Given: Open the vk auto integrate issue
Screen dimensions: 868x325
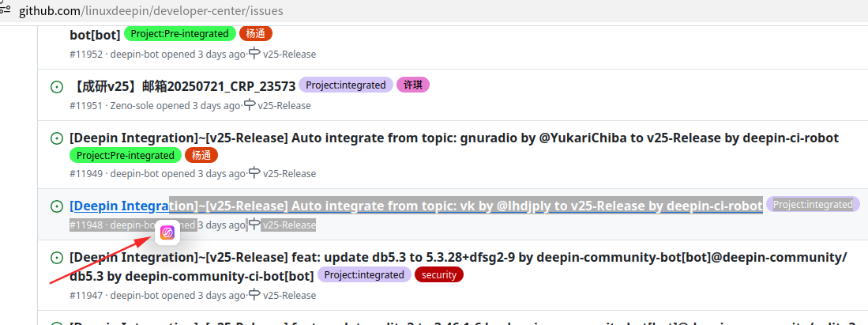Looking at the screenshot, I should (x=416, y=206).
